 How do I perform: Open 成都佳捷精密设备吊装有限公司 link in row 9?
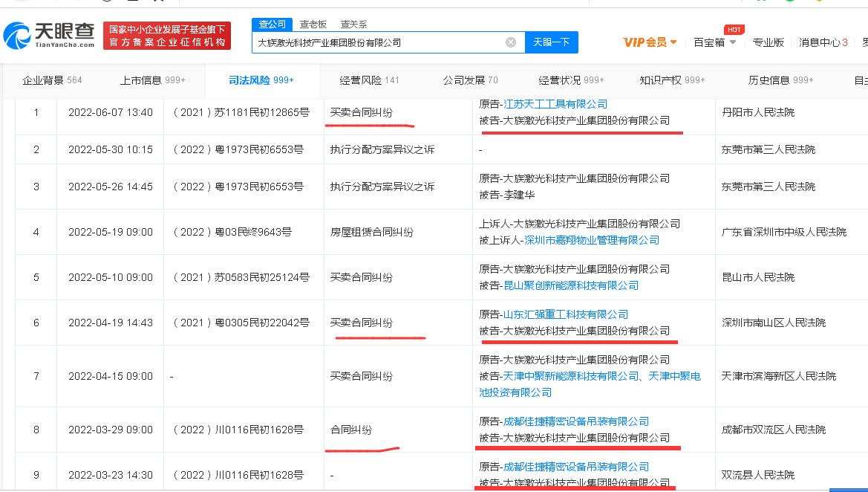pyautogui.click(x=575, y=467)
